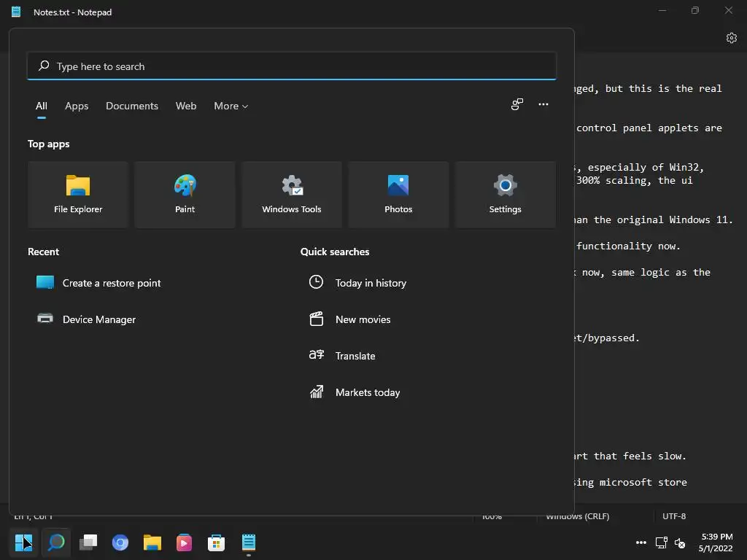Viewport: 747px width, 560px height.
Task: Open Settings from Top apps
Action: click(505, 194)
